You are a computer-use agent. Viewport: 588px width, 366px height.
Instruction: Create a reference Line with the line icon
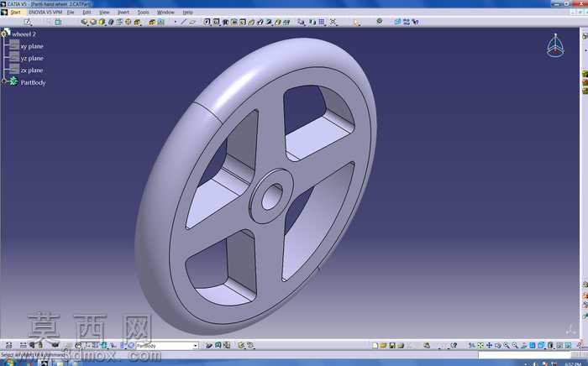[183, 22]
